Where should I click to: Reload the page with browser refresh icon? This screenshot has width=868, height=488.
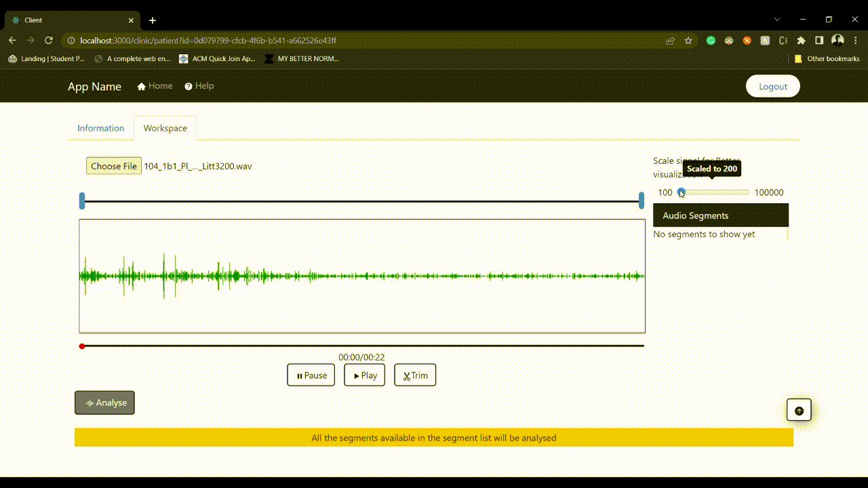click(48, 41)
